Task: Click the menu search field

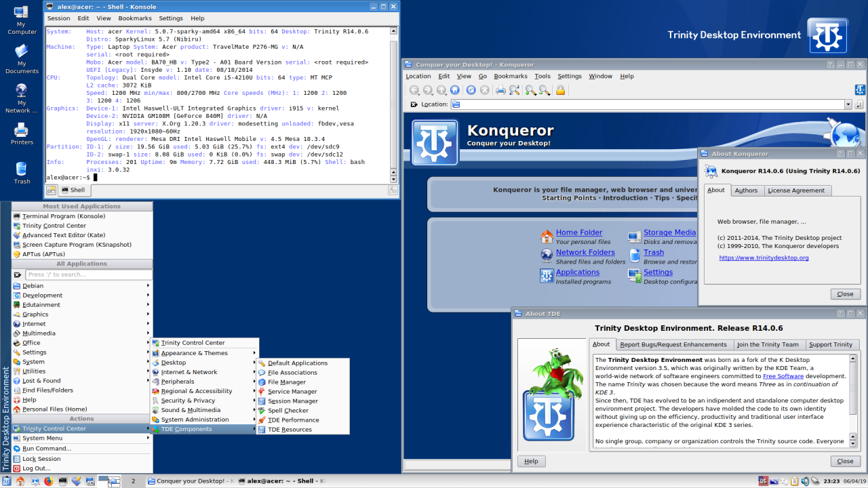Action: (x=89, y=274)
